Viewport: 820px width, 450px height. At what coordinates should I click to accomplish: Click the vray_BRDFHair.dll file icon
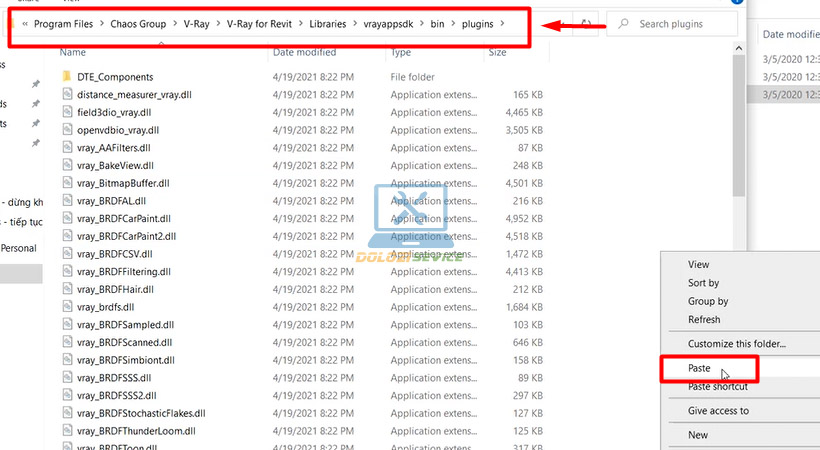66,289
